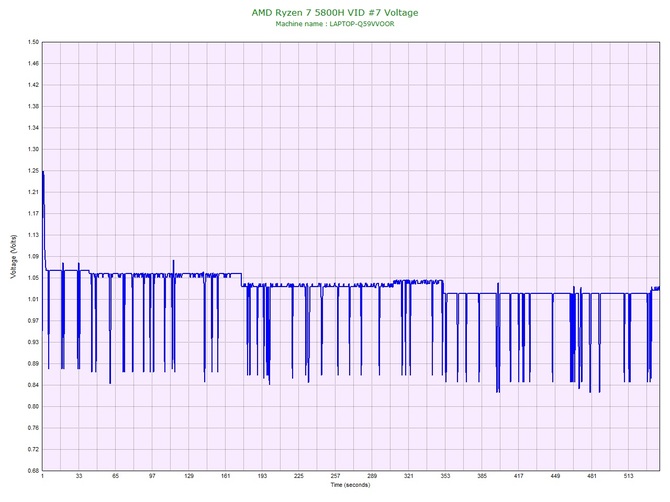Click the x-axis tick label 385

pyautogui.click(x=482, y=476)
